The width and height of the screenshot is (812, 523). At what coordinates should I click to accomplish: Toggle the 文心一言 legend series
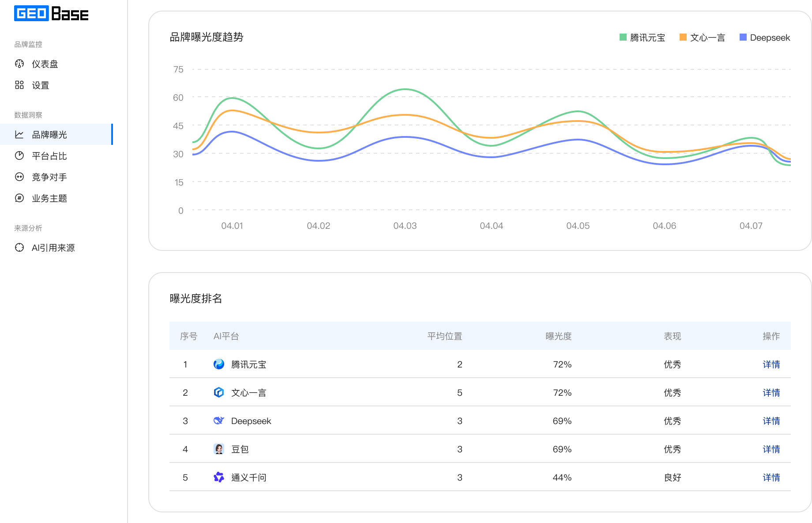coord(703,38)
